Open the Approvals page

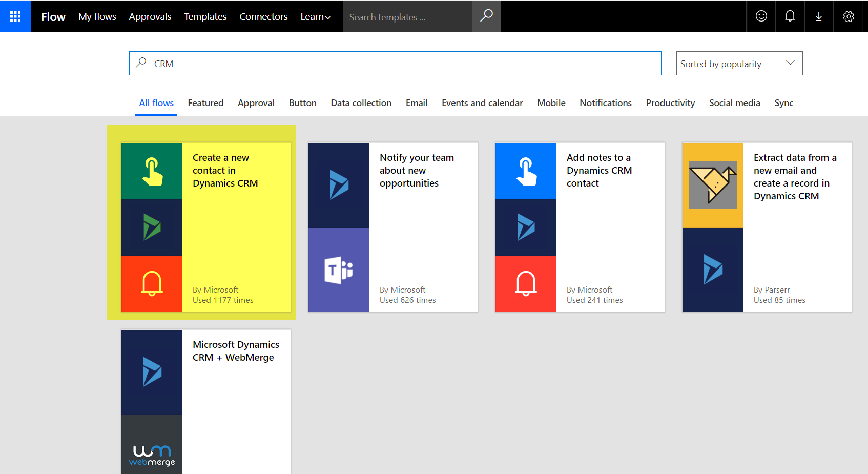[150, 17]
